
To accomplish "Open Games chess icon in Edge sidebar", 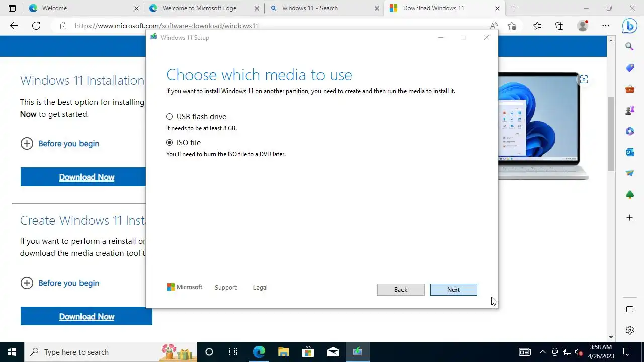I will tap(629, 110).
